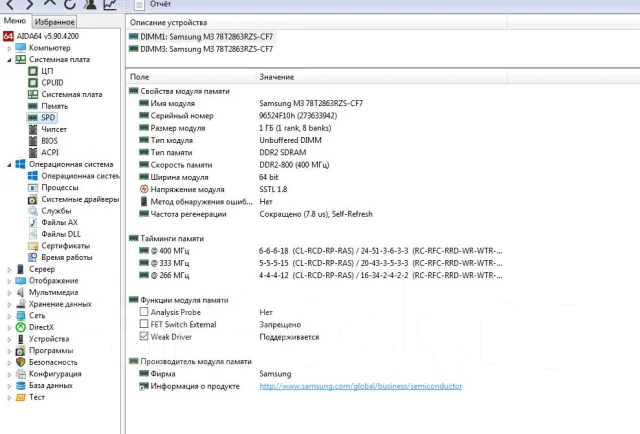The width and height of the screenshot is (640, 434).
Task: Open the Samsung semiconductor product link
Action: (x=361, y=386)
